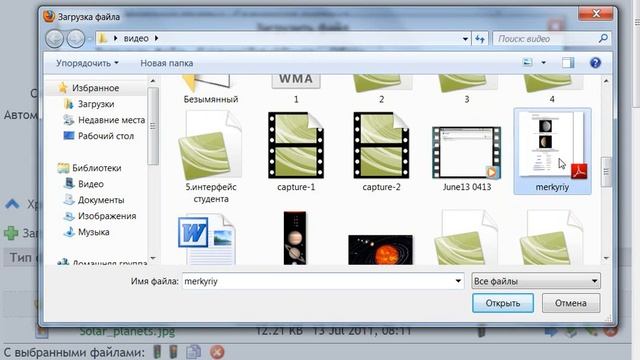The height and width of the screenshot is (360, 640).
Task: Open Недавние места in navigation pane
Action: pyautogui.click(x=111, y=120)
